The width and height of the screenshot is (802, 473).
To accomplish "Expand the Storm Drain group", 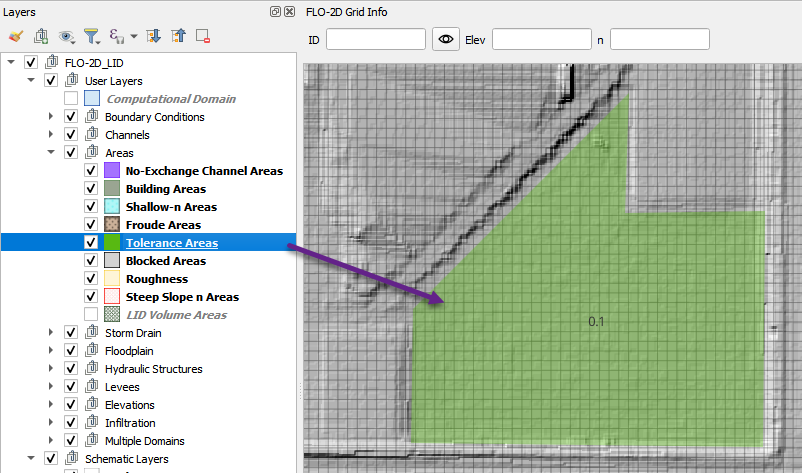I will point(51,333).
